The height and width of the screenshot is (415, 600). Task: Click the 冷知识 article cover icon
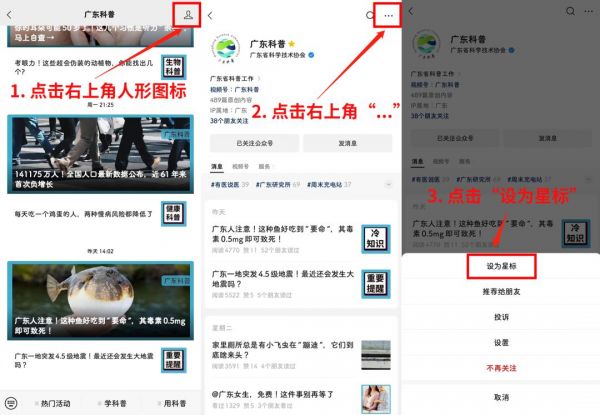pyautogui.click(x=376, y=239)
